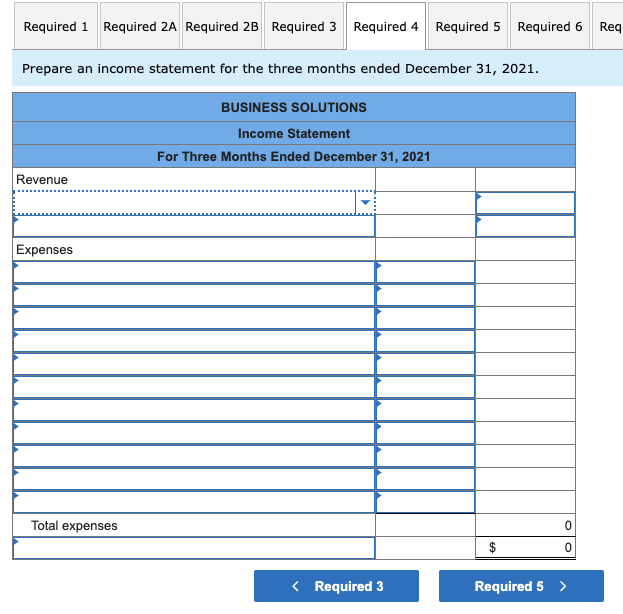Viewport: 623px width, 614px height.
Task: Click the Total expenses label
Action: (x=74, y=525)
